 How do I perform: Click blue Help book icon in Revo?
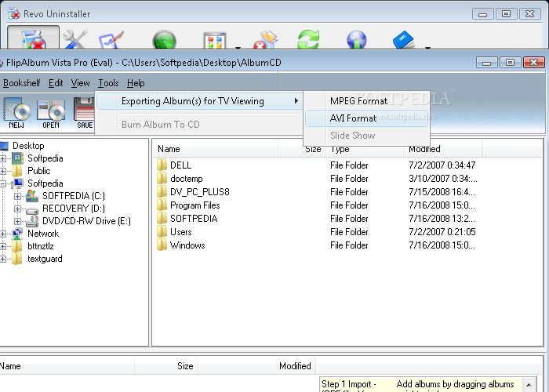click(x=404, y=39)
